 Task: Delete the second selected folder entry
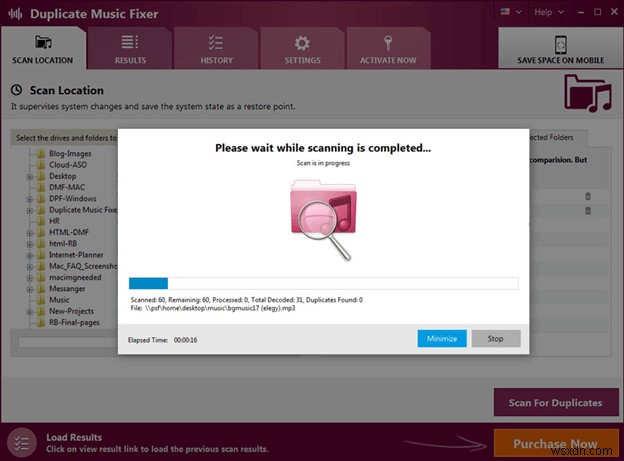588,211
